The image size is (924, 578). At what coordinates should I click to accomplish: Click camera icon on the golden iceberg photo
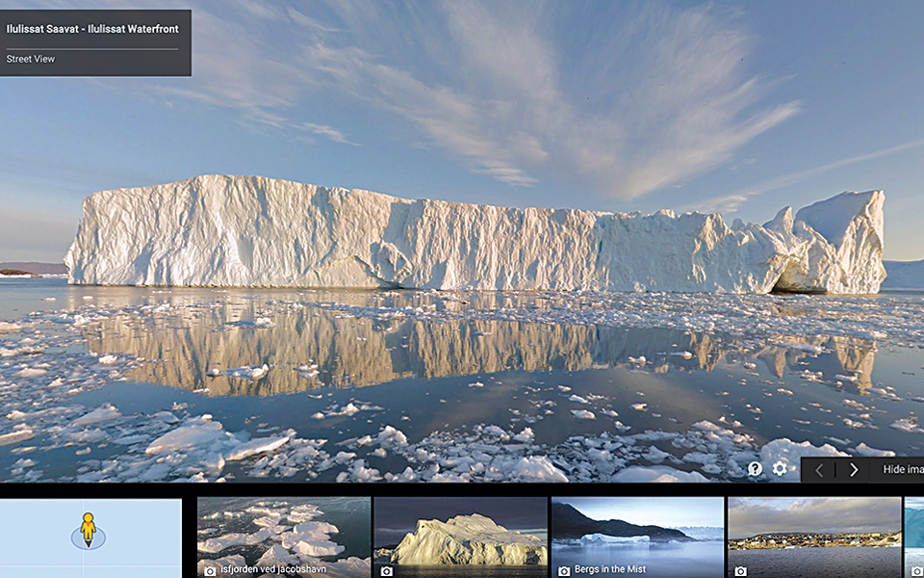point(386,570)
